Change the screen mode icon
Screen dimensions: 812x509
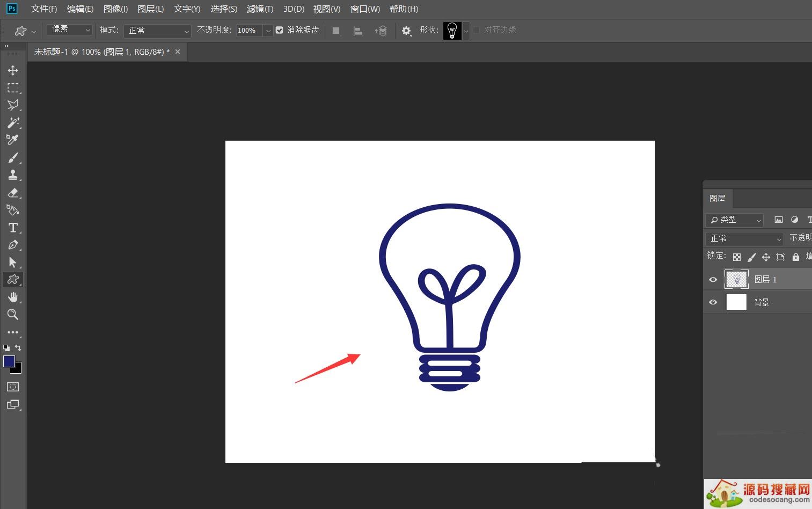pyautogui.click(x=13, y=404)
